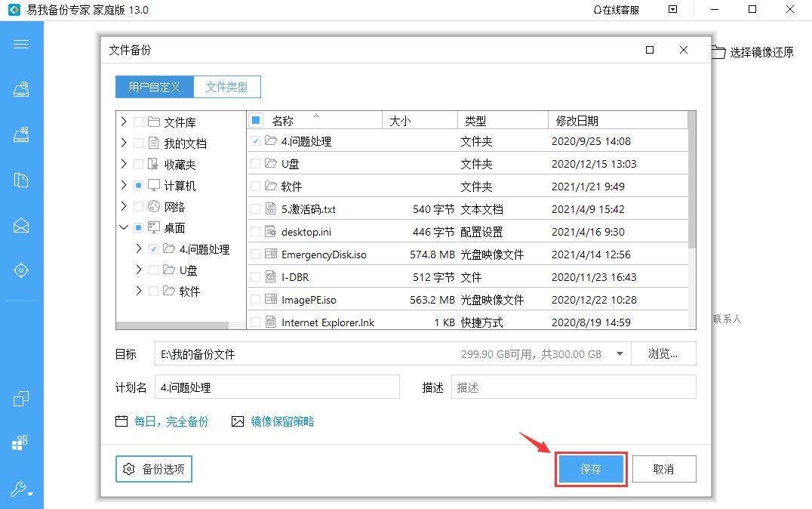Viewport: 812px width, 509px height.
Task: Select Internet Explorer.lnk file row
Action: pos(468,322)
